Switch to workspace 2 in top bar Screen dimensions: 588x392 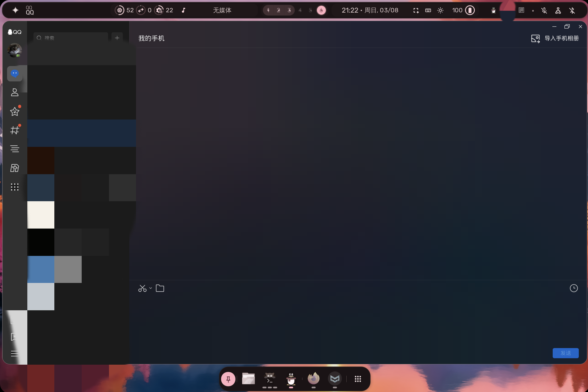tap(278, 10)
